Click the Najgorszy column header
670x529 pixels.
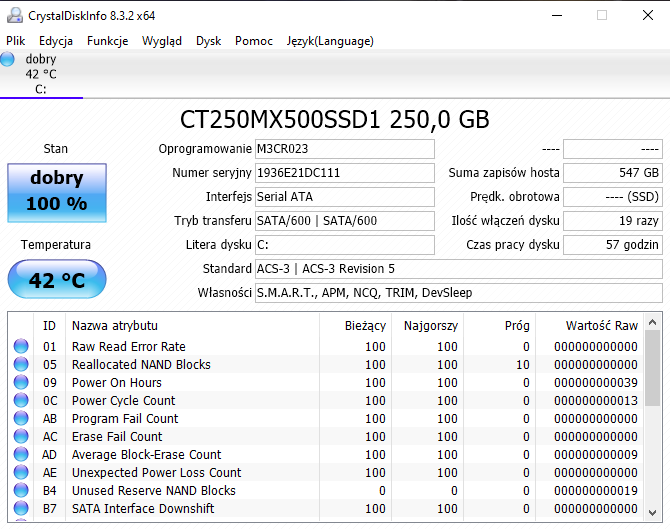(427, 326)
